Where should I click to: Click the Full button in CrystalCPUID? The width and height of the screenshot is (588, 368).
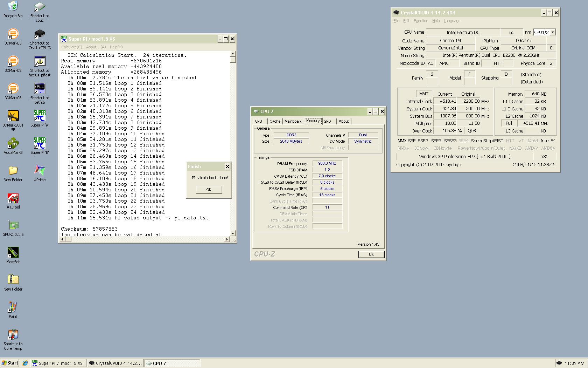(x=509, y=123)
